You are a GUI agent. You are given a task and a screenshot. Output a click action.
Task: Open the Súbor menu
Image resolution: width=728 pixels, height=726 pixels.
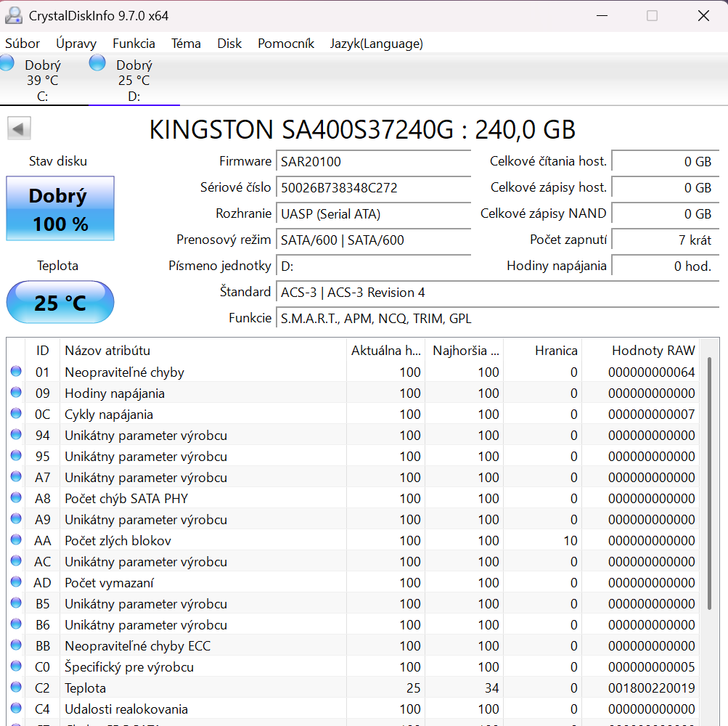coord(23,44)
